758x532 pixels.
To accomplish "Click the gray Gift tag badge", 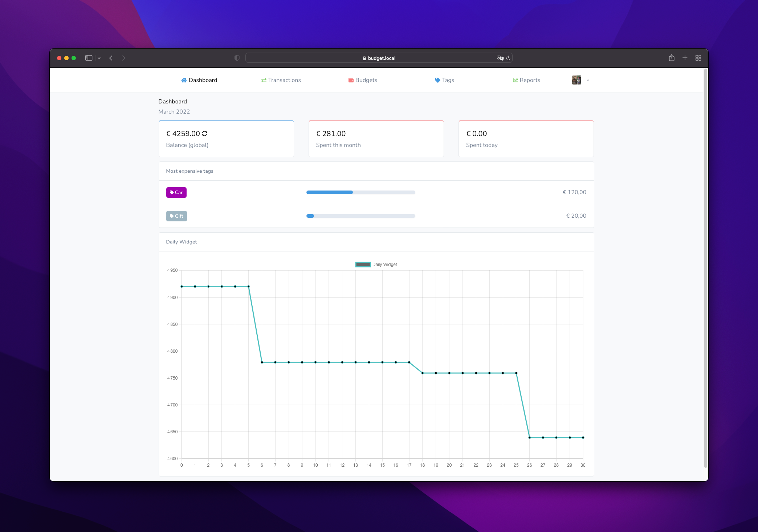I will pyautogui.click(x=176, y=216).
